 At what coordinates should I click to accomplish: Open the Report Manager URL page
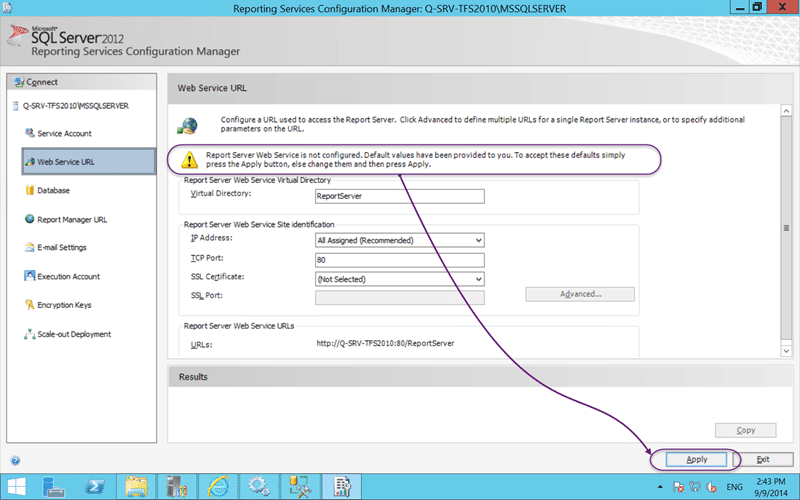coord(72,220)
